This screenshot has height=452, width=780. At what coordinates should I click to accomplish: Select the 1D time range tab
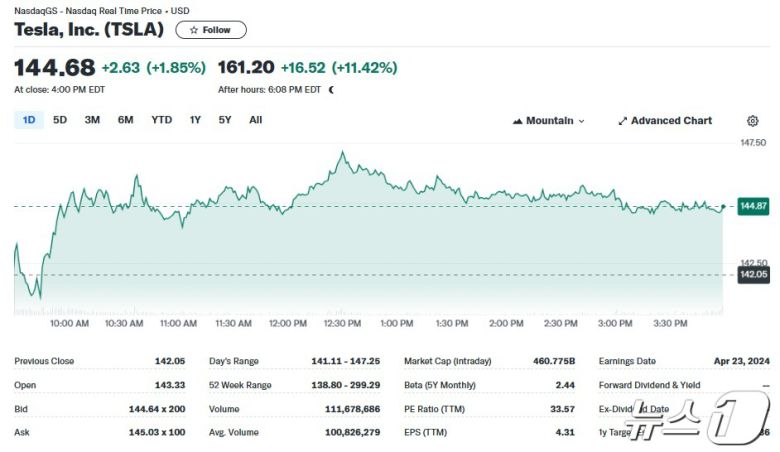point(29,120)
